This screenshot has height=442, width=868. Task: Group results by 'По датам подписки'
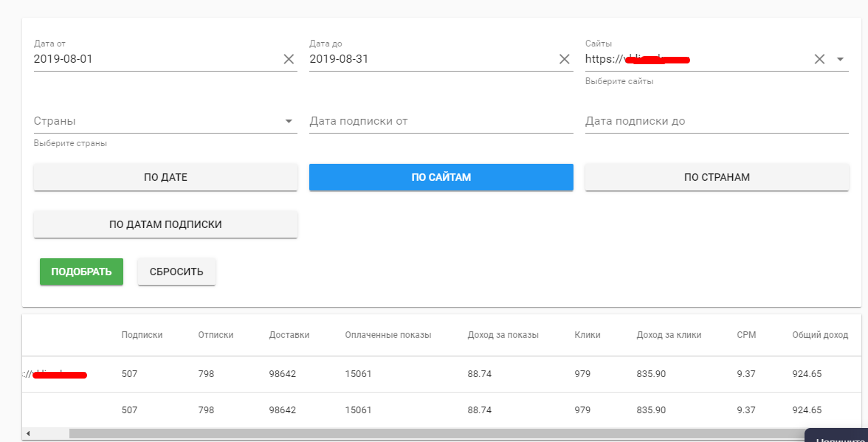pos(165,224)
